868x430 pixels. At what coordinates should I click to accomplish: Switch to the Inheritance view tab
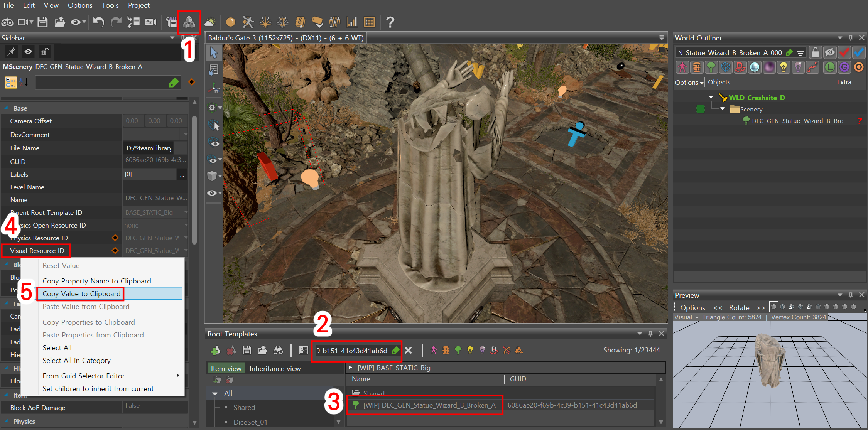(x=275, y=368)
